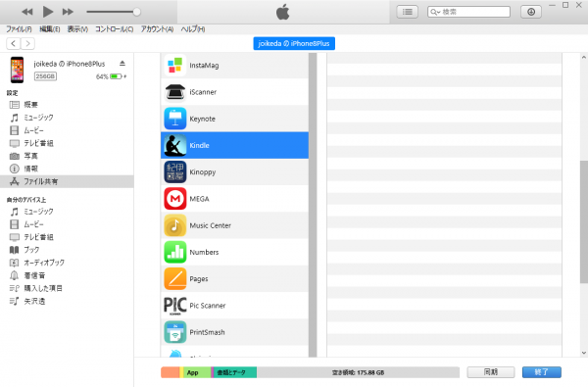Select テレビ番組 under 設定
This screenshot has width=588, height=387.
click(x=67, y=143)
